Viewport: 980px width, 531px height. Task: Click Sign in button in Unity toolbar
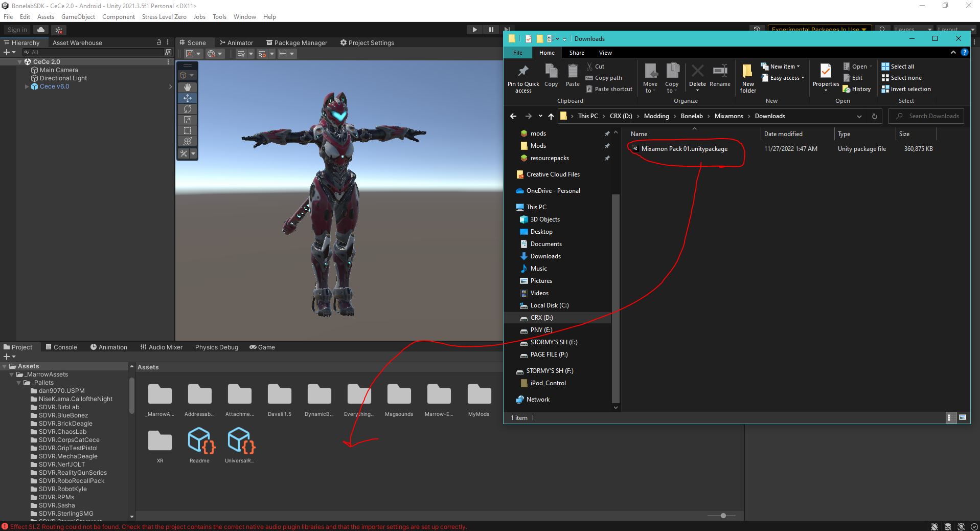pos(17,30)
